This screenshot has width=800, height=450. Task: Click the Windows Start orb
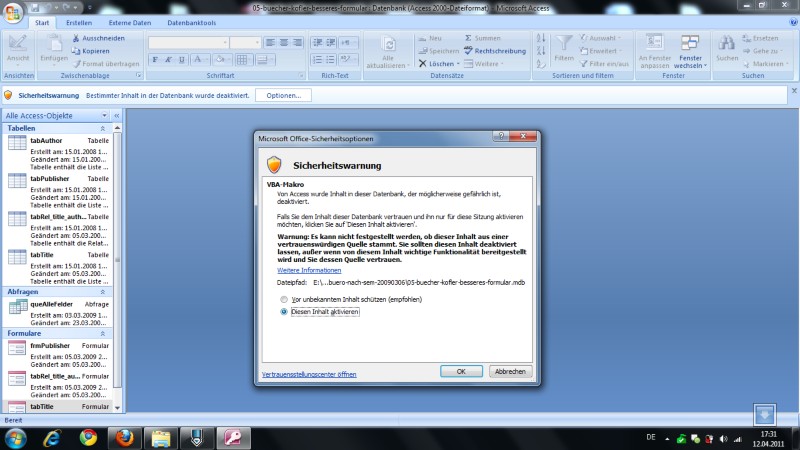15,438
